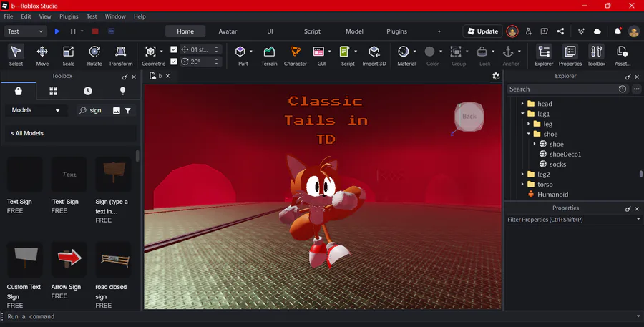Toggle the move snapping checkbox

coord(174,49)
